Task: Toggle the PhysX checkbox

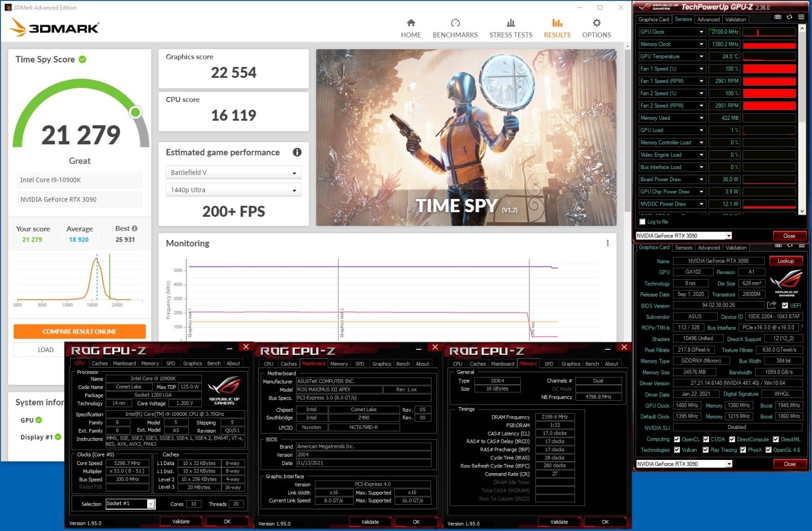Action: [743, 450]
